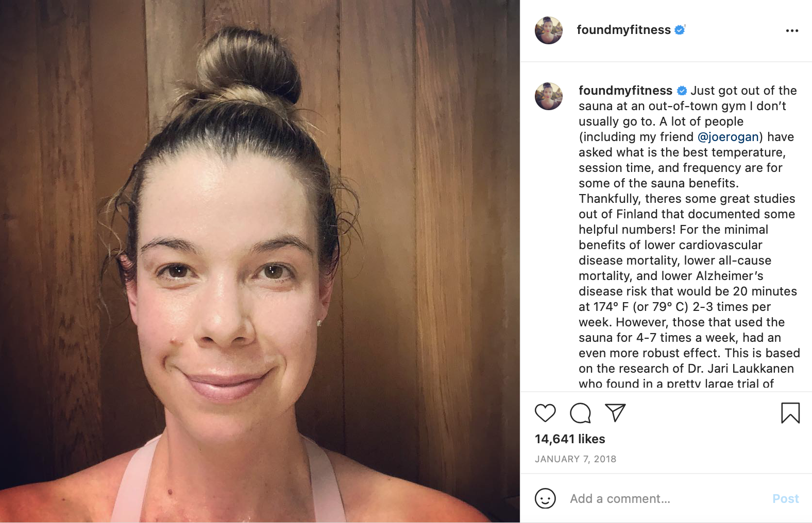Click the Add a comment field
The width and height of the screenshot is (812, 523).
point(665,498)
